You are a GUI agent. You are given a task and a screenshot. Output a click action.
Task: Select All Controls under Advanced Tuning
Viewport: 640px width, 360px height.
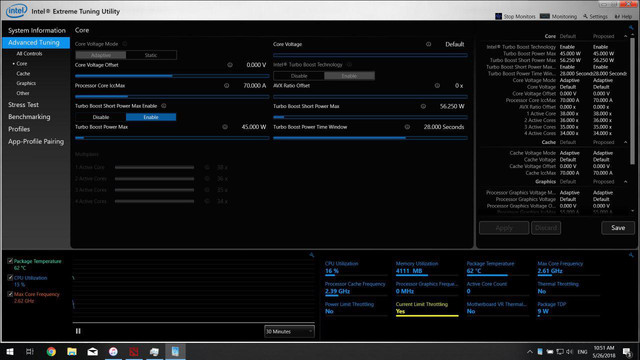(x=29, y=53)
